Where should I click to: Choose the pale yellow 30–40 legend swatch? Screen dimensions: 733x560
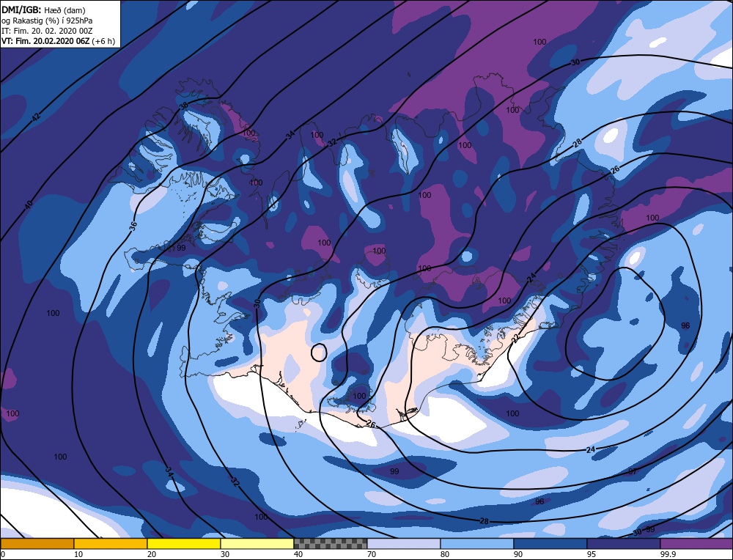point(257,543)
